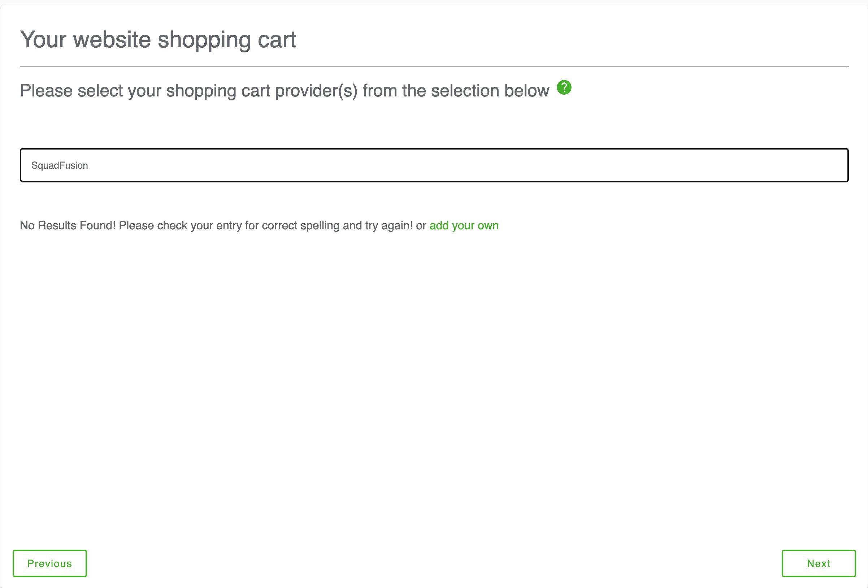Add a custom provider via green link

click(x=464, y=226)
